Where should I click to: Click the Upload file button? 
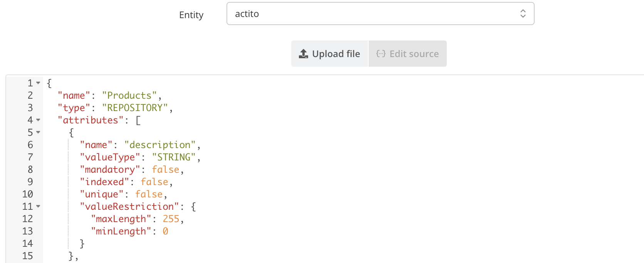[330, 54]
